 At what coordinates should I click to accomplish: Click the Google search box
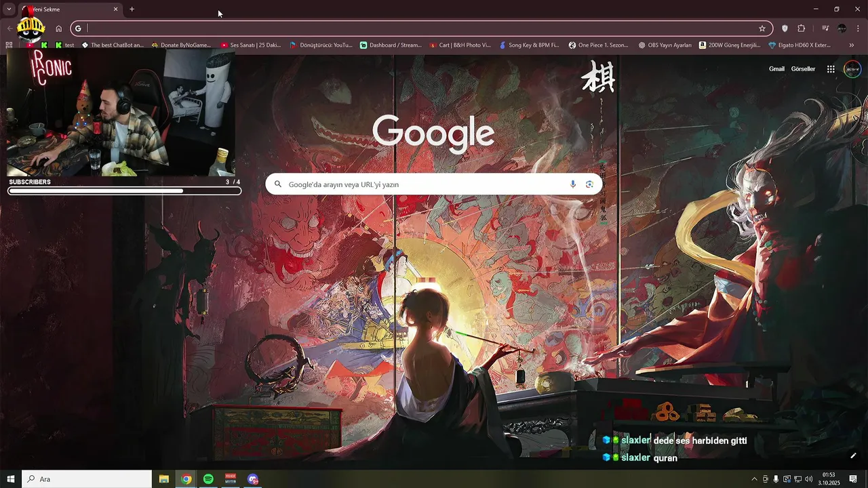(434, 184)
